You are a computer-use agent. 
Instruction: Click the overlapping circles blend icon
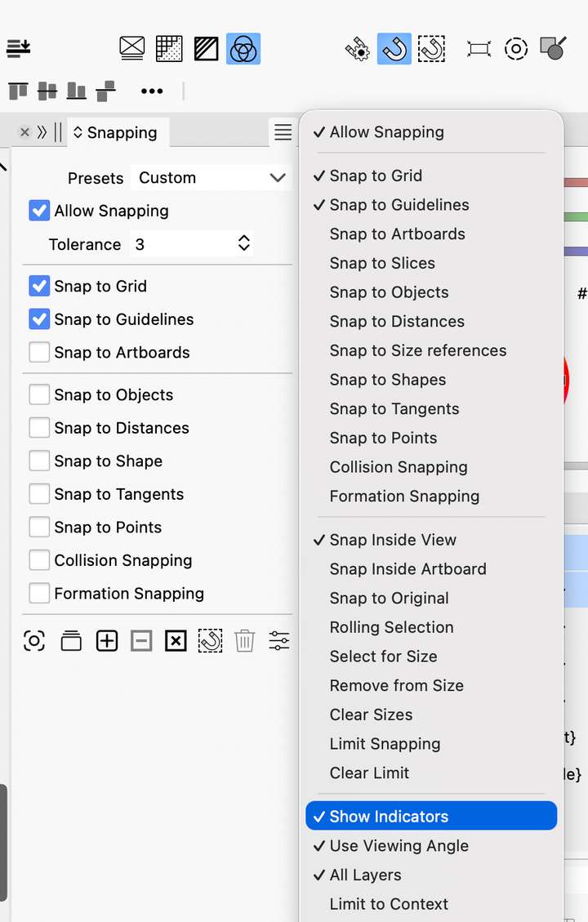(x=243, y=49)
